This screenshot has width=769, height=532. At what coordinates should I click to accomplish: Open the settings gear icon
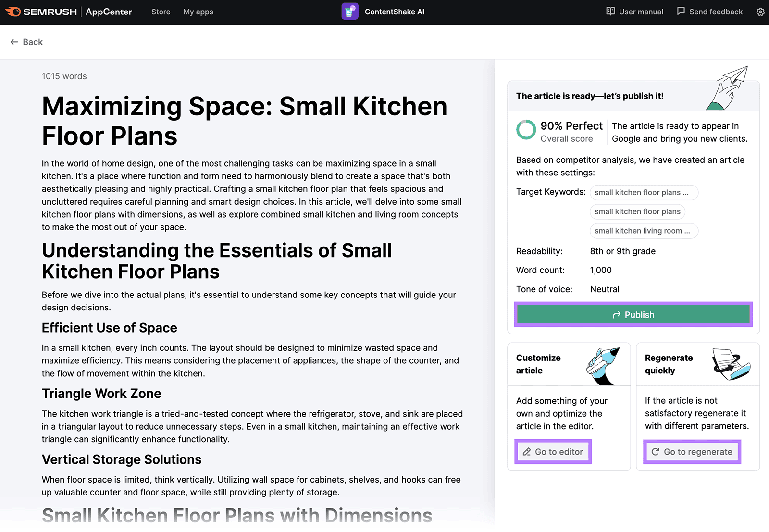click(760, 12)
